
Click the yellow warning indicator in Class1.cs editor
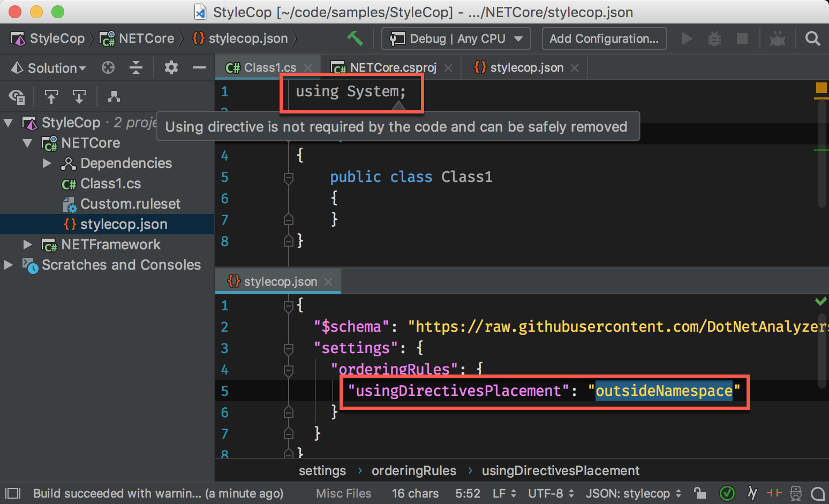(x=821, y=87)
